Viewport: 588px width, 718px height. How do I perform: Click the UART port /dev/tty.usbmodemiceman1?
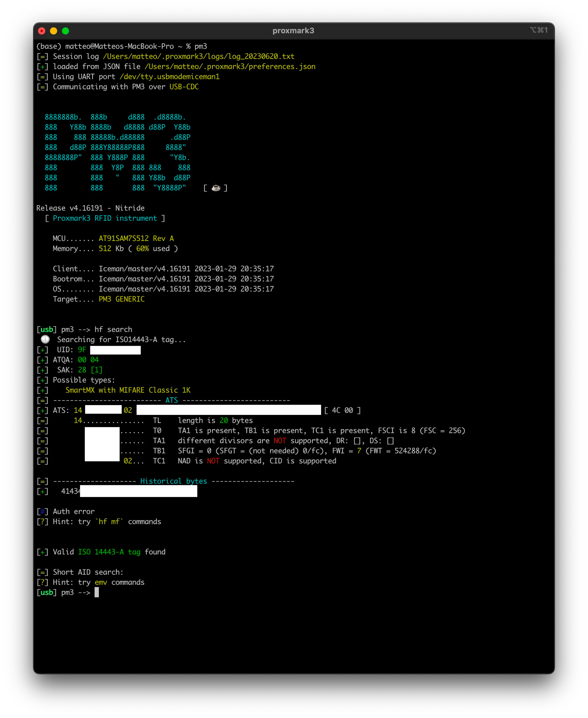pyautogui.click(x=170, y=77)
